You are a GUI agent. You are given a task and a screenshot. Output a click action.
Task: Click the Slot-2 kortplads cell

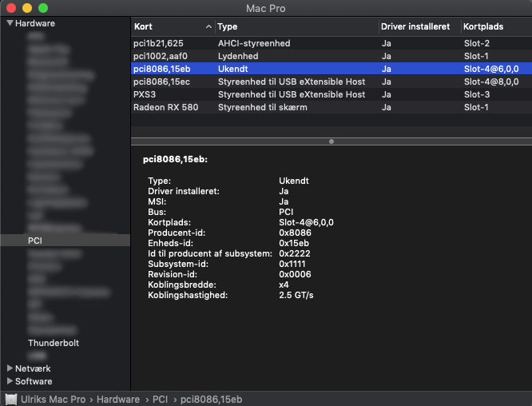click(477, 43)
